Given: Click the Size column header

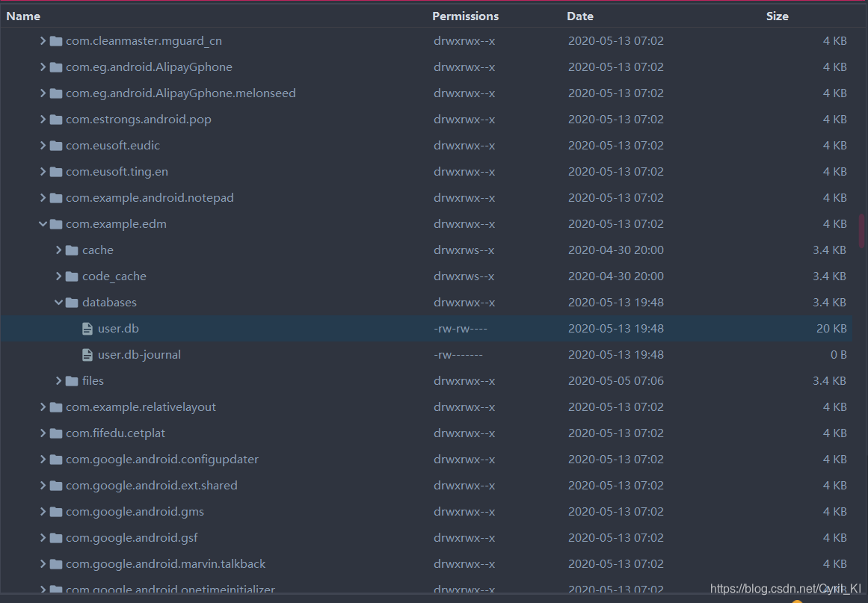Looking at the screenshot, I should (778, 16).
